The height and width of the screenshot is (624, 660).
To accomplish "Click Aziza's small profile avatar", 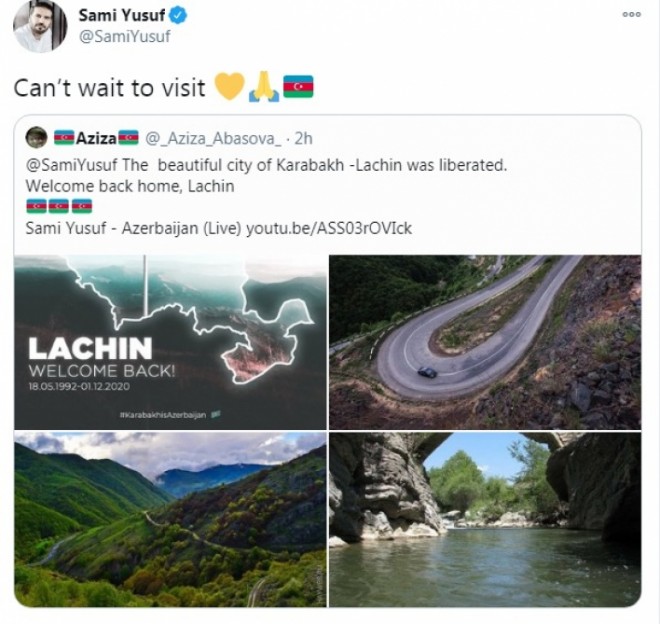I will 36,137.
